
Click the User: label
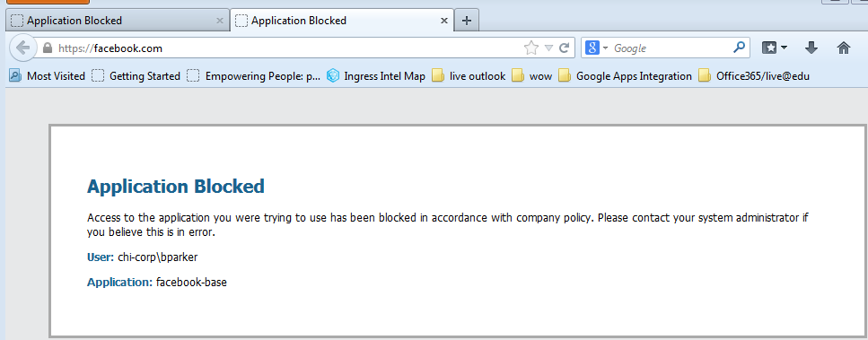pos(101,257)
